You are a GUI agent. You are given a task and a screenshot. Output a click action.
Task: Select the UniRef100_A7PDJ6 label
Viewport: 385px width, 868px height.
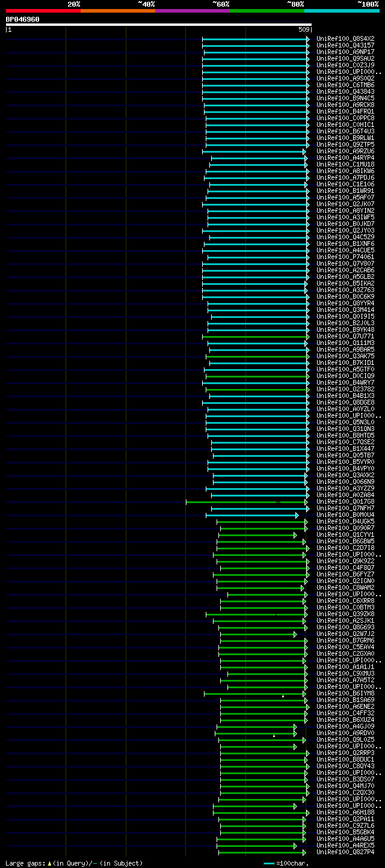coord(346,177)
